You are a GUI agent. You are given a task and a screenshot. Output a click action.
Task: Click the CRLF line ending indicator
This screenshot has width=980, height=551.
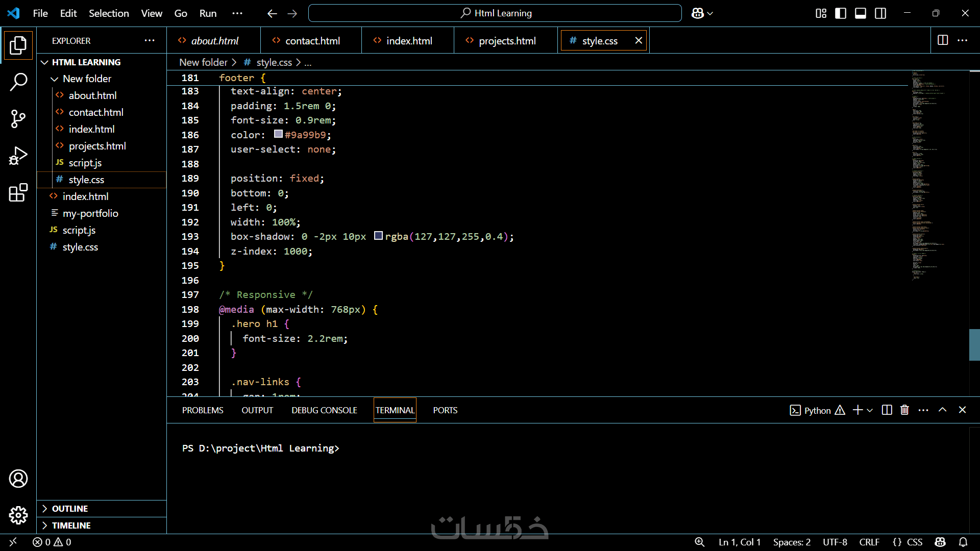[x=869, y=542]
